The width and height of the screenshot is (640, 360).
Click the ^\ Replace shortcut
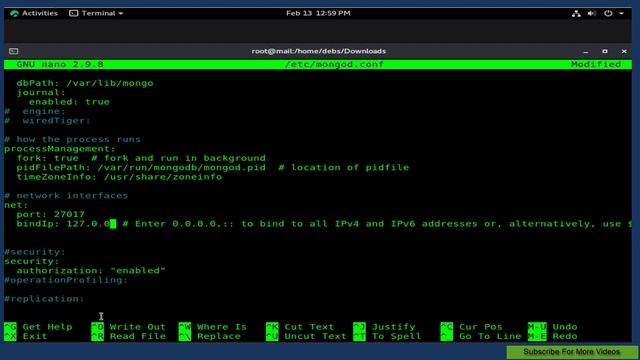(210, 336)
